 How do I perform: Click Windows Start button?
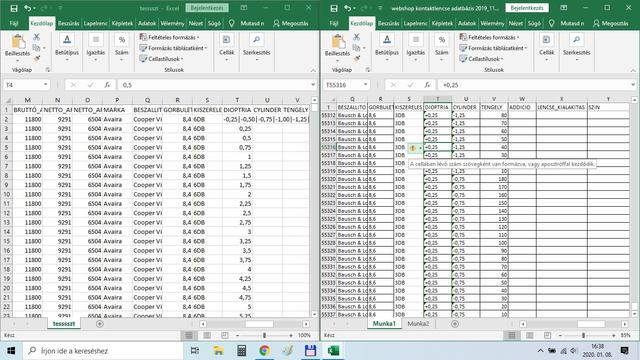point(11,351)
